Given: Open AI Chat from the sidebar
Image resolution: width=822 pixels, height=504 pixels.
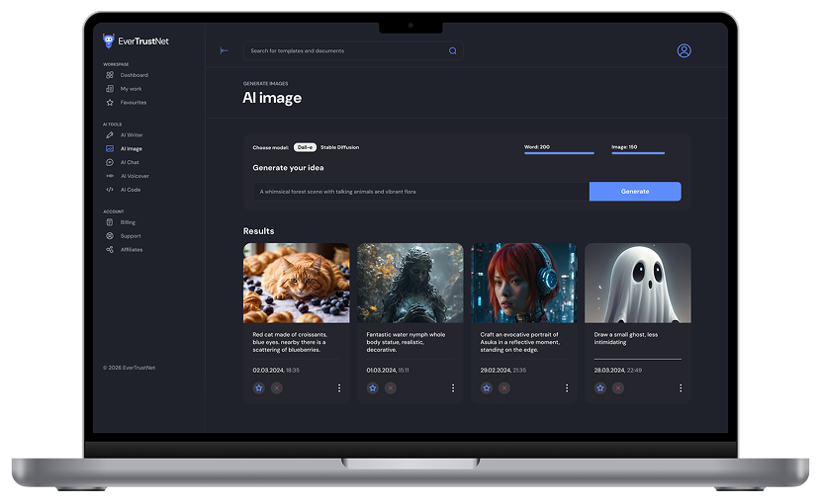Looking at the screenshot, I should 129,162.
